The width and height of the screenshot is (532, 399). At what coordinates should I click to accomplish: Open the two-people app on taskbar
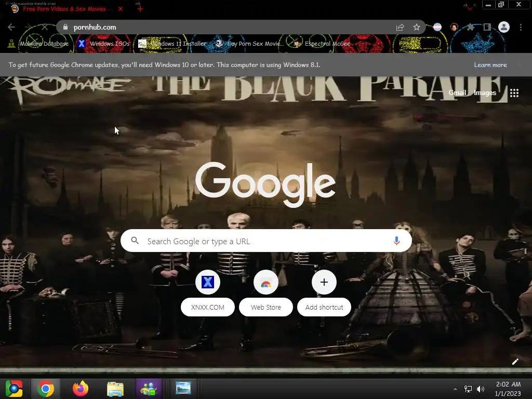[149, 389]
